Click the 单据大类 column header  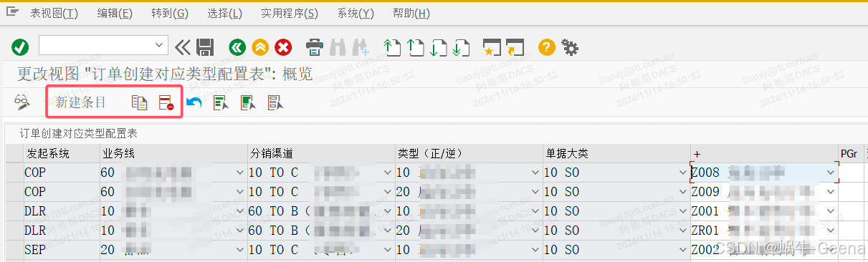(616, 153)
